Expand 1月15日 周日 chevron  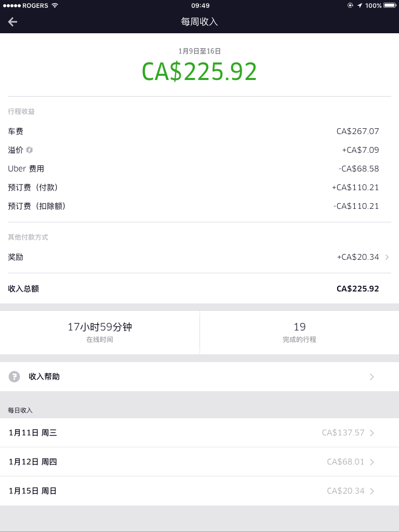(x=372, y=491)
